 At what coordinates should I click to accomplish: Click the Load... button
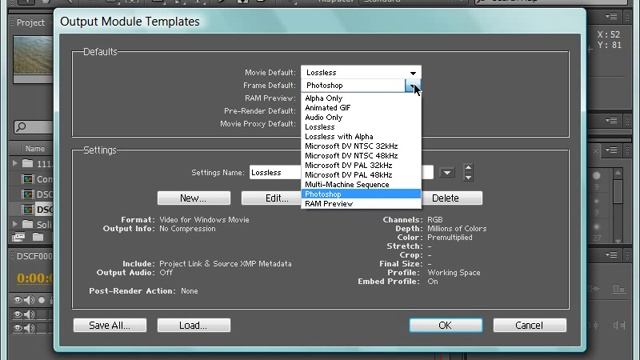pos(194,325)
